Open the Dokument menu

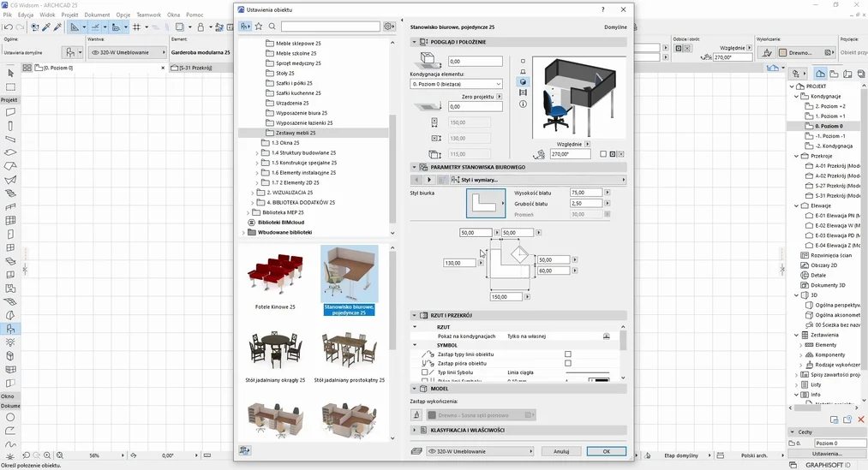(97, 15)
